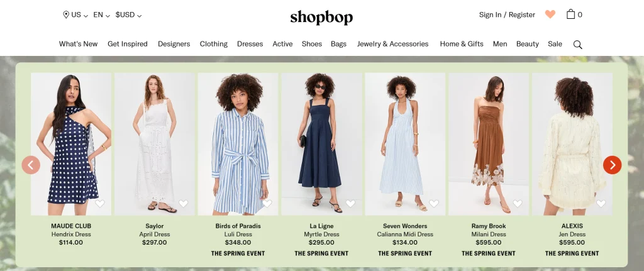The image size is (644, 271).
Task: Open the shopping bag cart icon
Action: pyautogui.click(x=570, y=14)
